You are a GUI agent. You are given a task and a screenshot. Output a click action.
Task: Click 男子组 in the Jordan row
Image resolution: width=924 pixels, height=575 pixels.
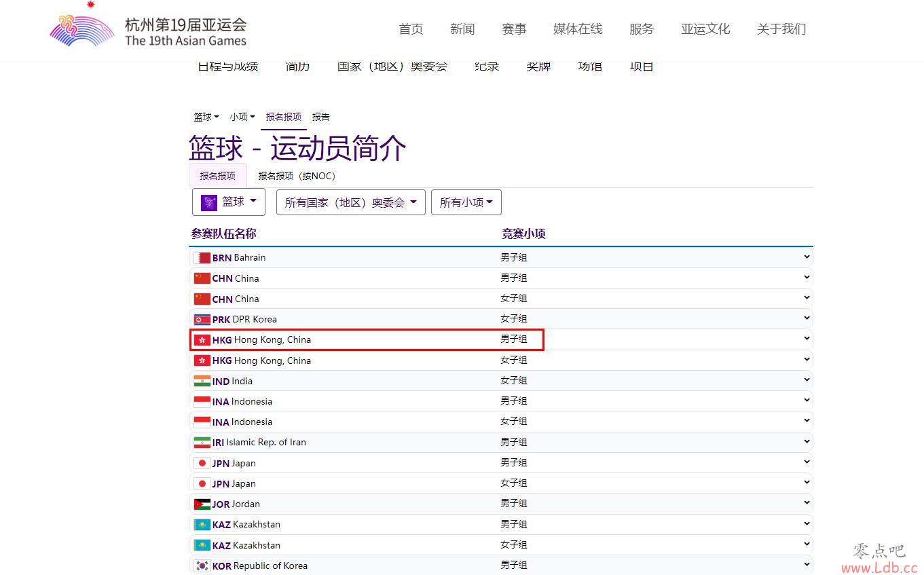(514, 504)
